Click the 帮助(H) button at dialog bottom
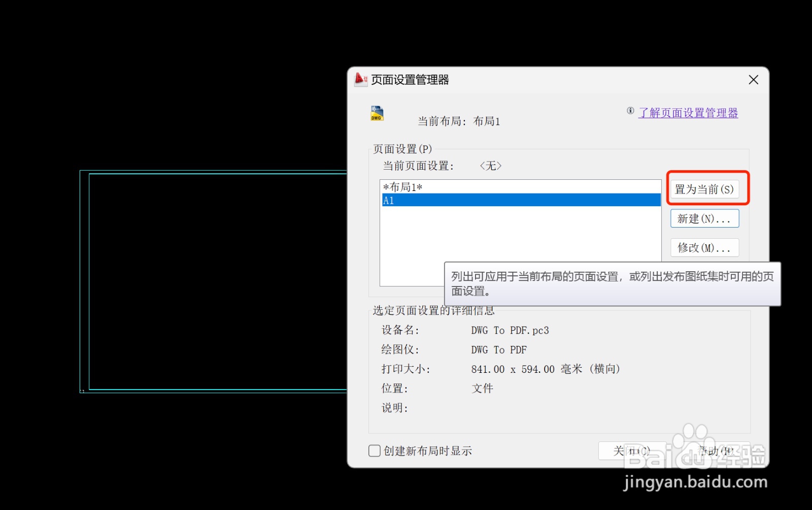Image resolution: width=812 pixels, height=510 pixels. [x=716, y=451]
